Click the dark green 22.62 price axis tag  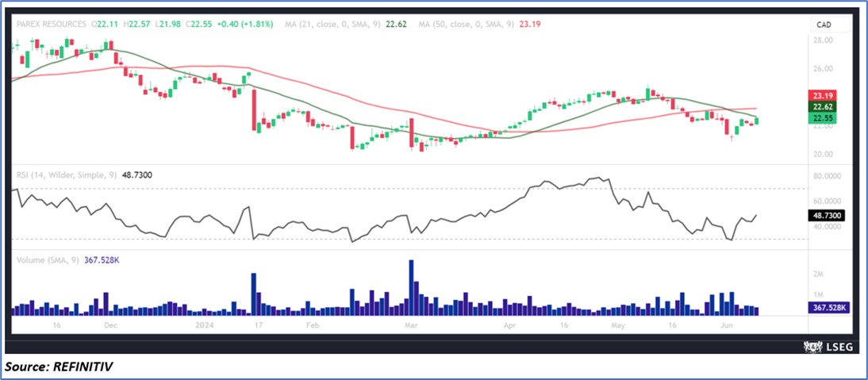pyautogui.click(x=823, y=106)
